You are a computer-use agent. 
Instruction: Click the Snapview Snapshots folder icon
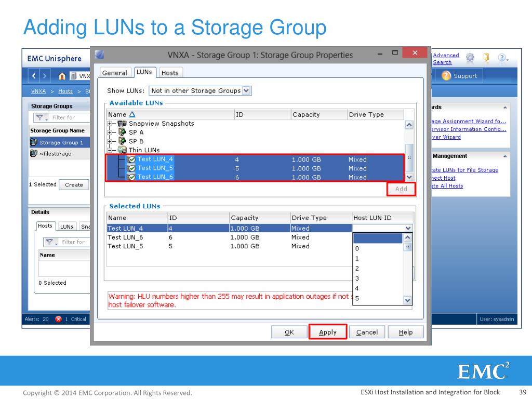coord(122,124)
